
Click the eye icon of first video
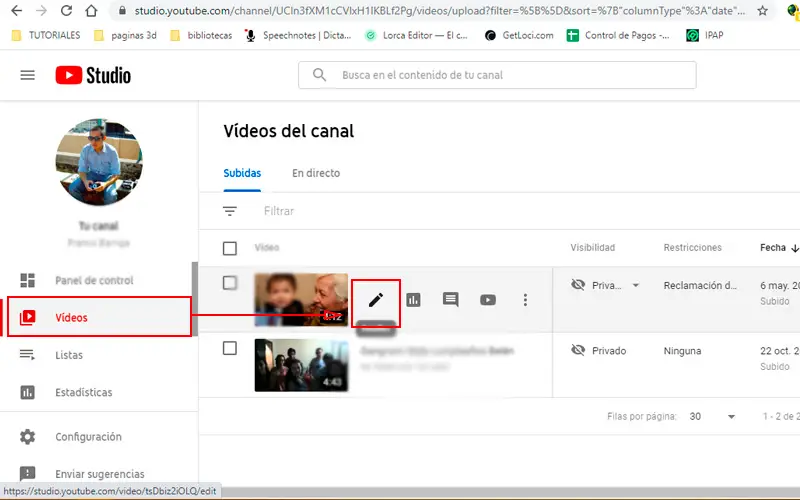578,285
